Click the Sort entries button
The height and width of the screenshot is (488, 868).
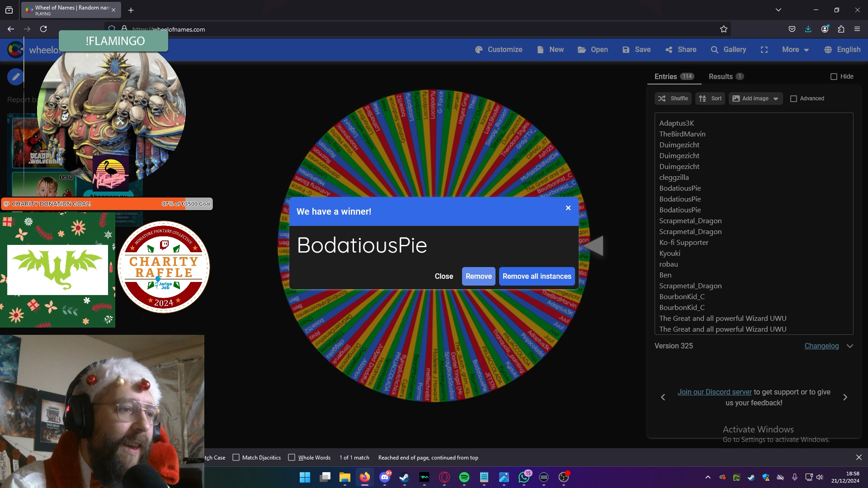[x=711, y=99]
